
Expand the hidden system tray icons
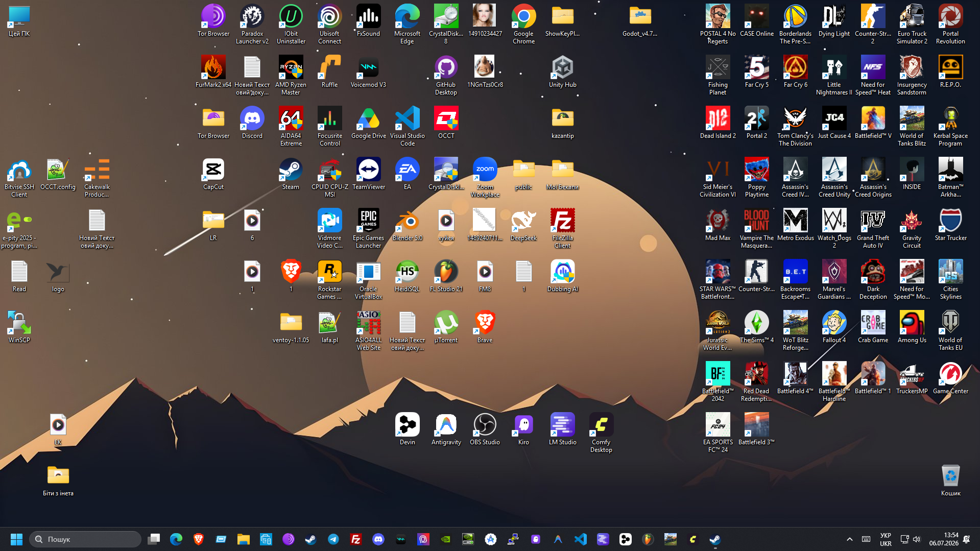click(849, 539)
